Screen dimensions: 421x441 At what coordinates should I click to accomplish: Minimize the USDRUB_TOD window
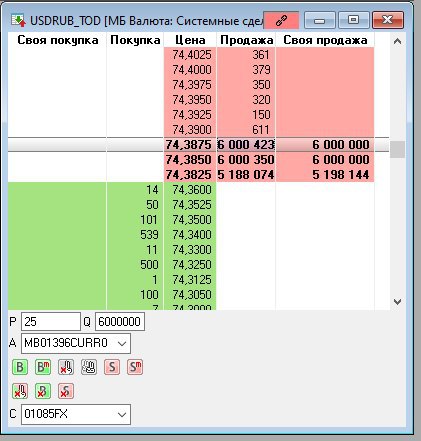[x=320, y=20]
